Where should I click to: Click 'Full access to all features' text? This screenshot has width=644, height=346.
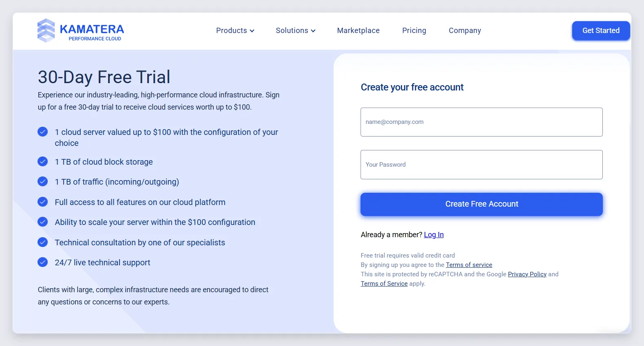(140, 202)
